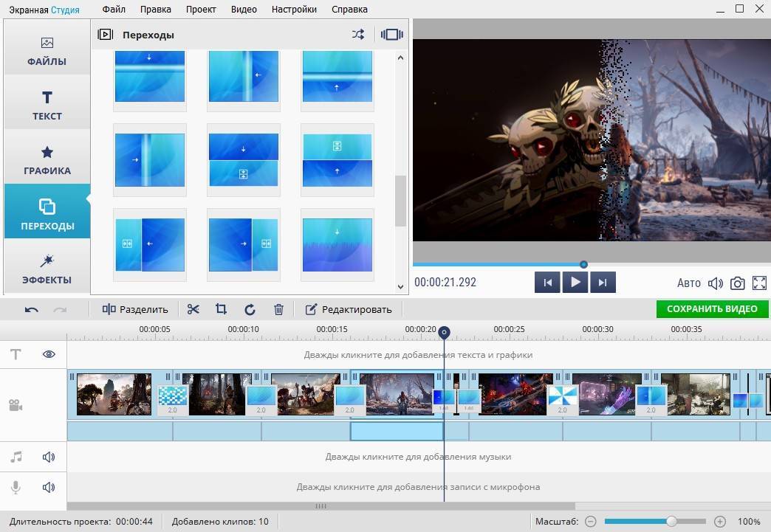Undo the last action
This screenshot has height=532, width=771.
[31, 309]
